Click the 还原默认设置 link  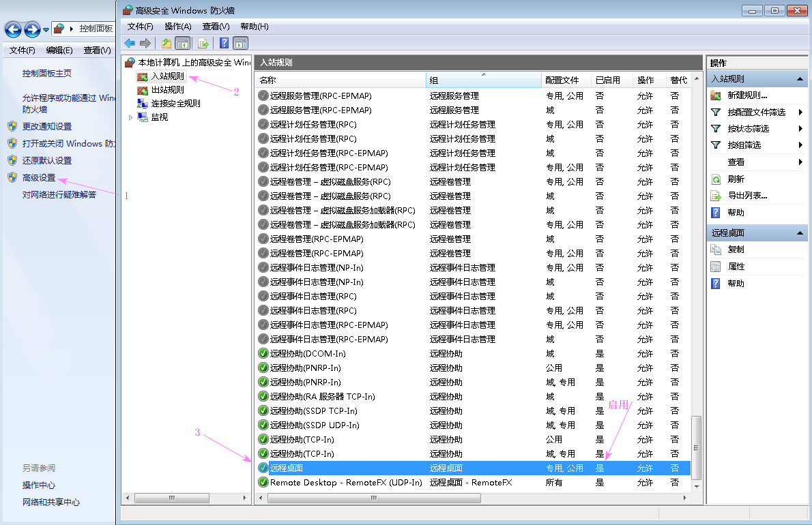point(44,161)
